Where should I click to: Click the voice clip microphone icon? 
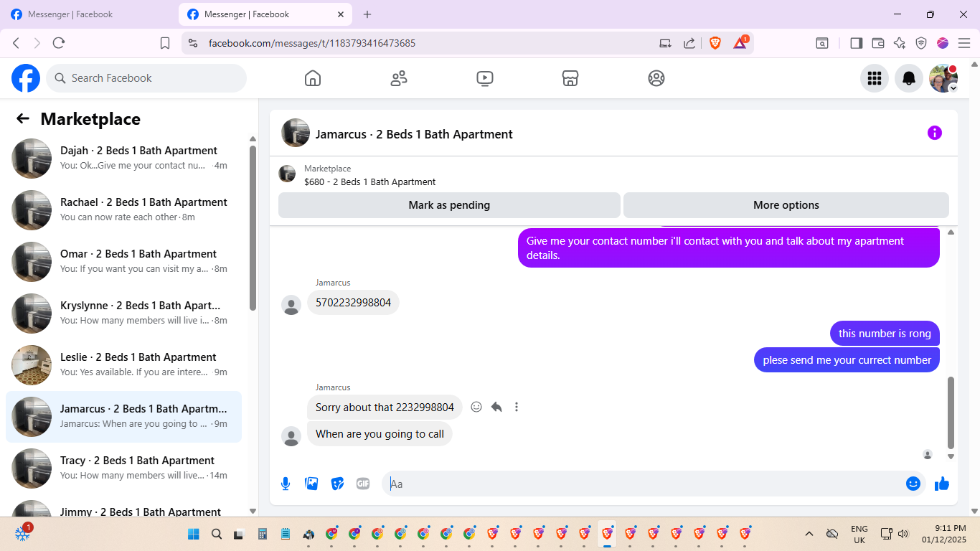tap(286, 484)
